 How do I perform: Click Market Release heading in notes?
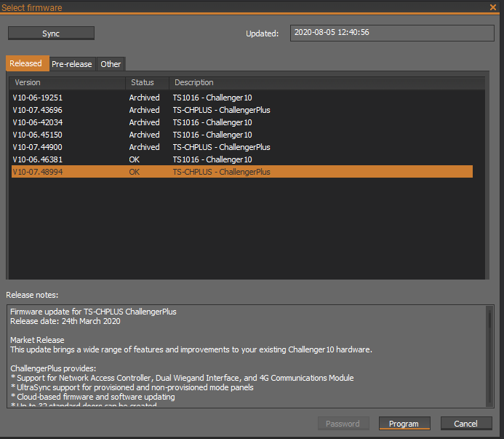(x=37, y=340)
